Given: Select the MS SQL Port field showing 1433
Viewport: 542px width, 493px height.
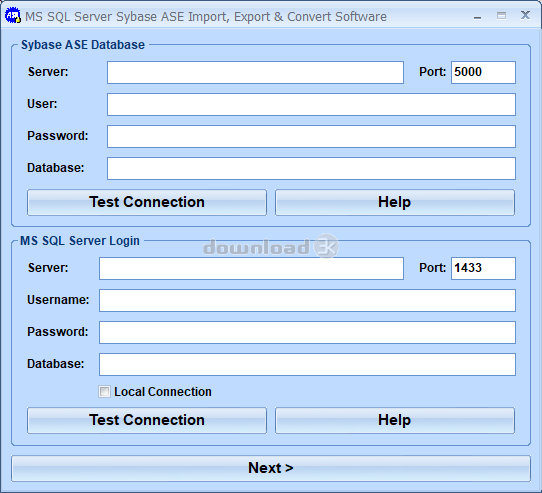Looking at the screenshot, I should 483,268.
